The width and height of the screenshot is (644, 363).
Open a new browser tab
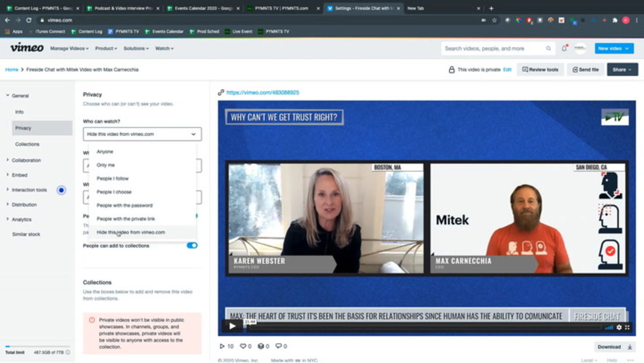[x=491, y=8]
